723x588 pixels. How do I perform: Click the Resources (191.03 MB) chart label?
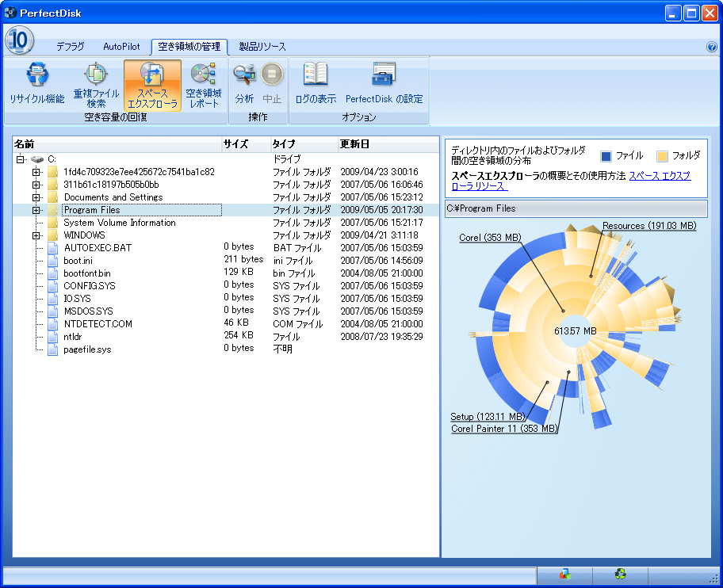649,226
